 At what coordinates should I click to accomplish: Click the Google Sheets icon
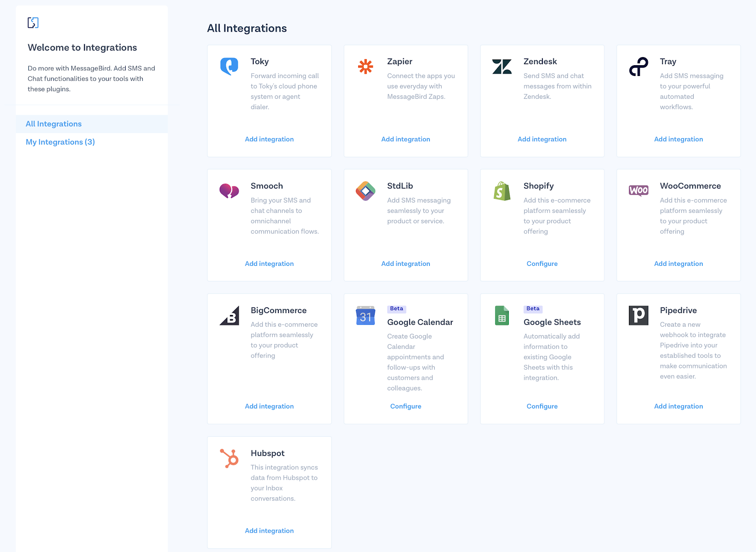pos(502,315)
